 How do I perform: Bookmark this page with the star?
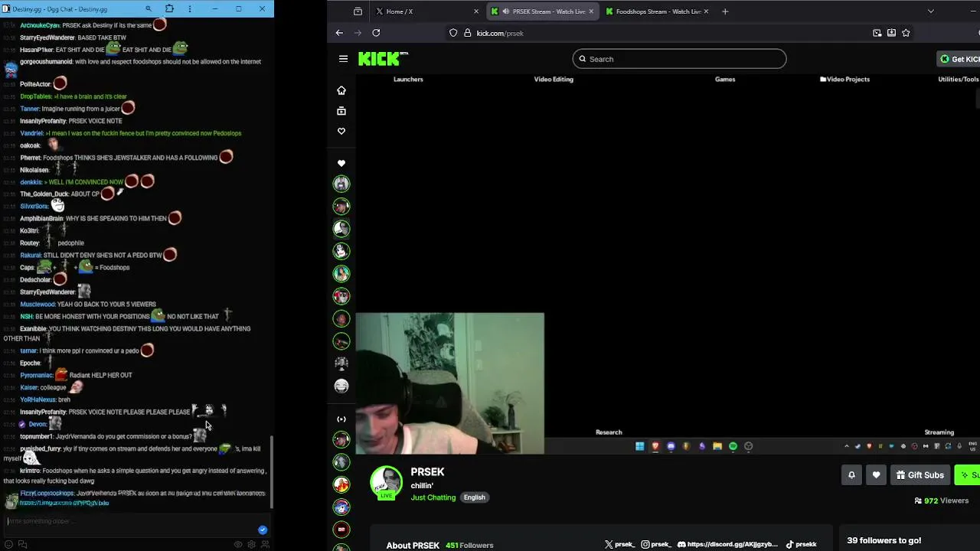906,33
